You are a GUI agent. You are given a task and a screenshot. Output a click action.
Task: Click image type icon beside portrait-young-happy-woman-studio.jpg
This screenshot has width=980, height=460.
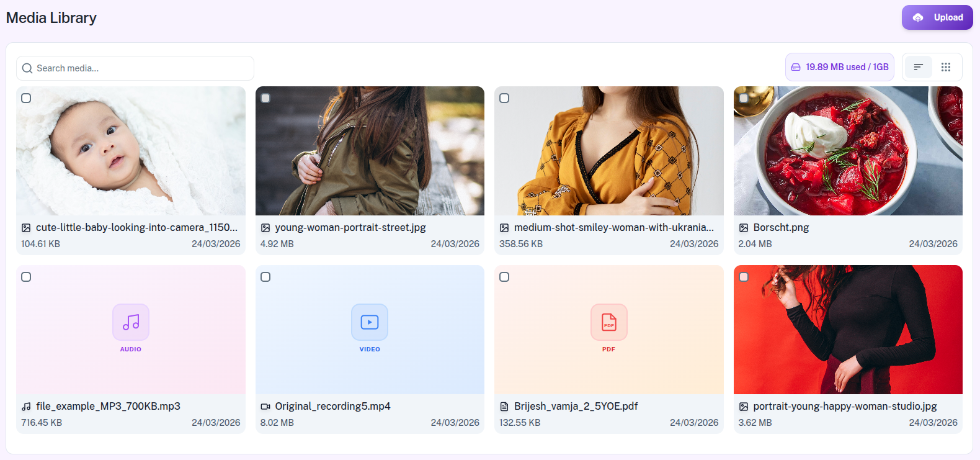744,407
